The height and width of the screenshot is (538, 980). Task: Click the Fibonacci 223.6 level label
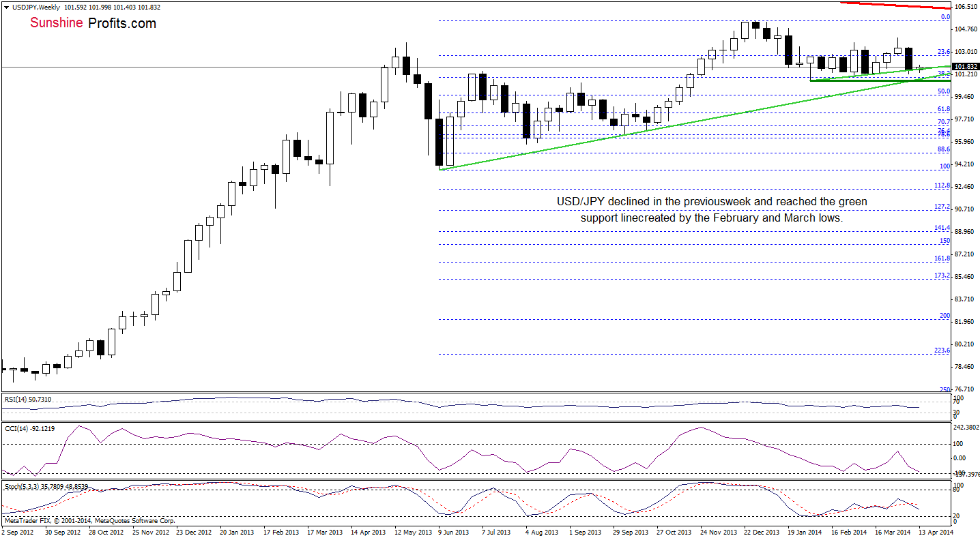(943, 350)
